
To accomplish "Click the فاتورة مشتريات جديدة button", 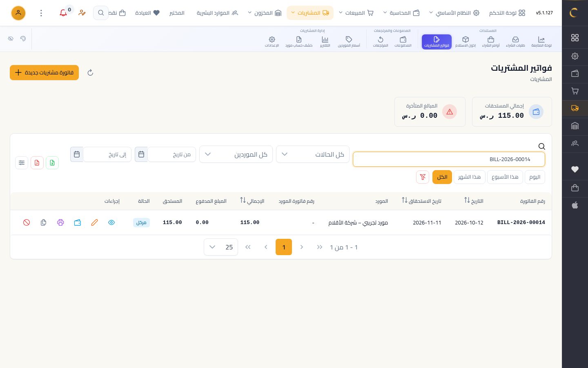I will (x=44, y=73).
